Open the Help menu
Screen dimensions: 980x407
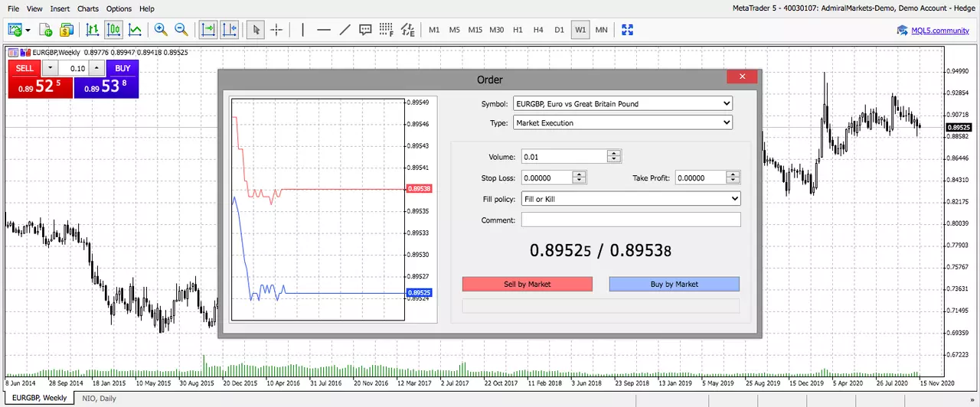(147, 8)
